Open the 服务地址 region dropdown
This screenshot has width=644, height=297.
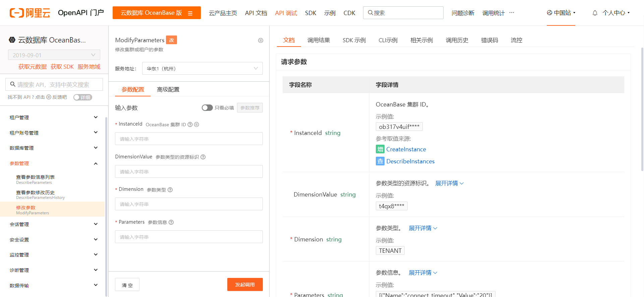point(202,68)
